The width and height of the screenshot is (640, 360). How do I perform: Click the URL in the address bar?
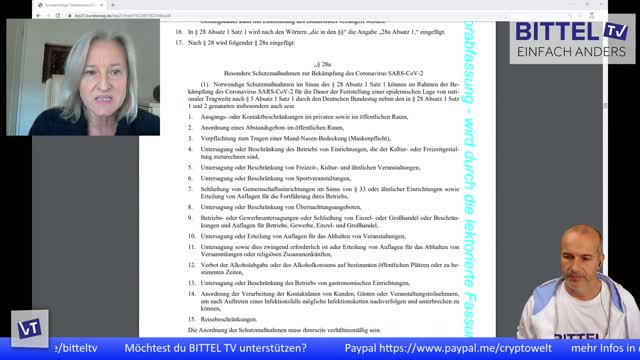click(x=122, y=16)
